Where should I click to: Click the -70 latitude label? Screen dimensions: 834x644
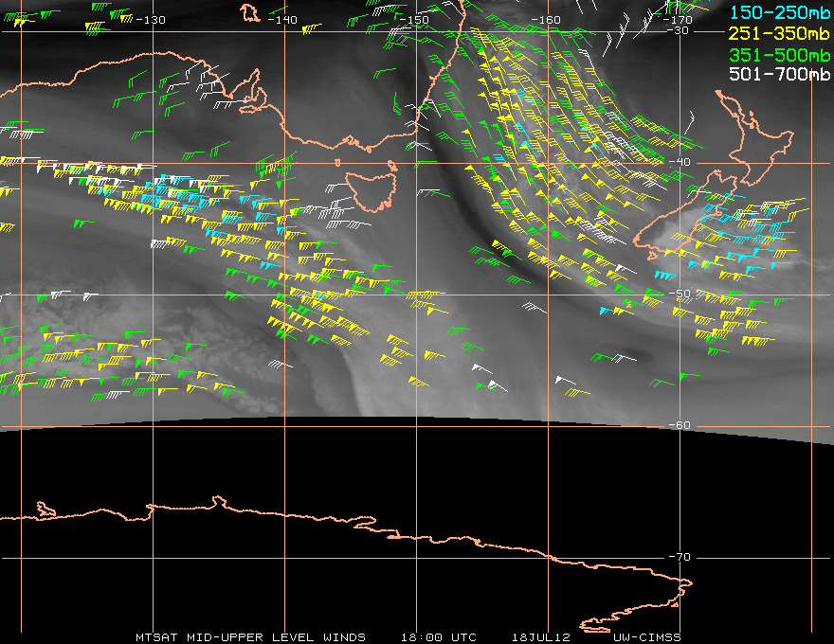[680, 557]
